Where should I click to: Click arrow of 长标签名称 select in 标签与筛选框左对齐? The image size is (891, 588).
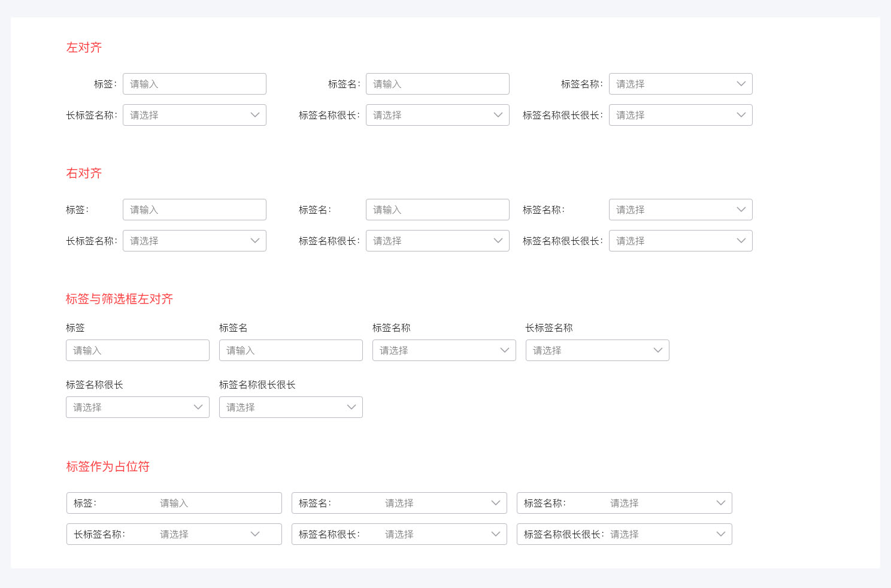click(658, 350)
